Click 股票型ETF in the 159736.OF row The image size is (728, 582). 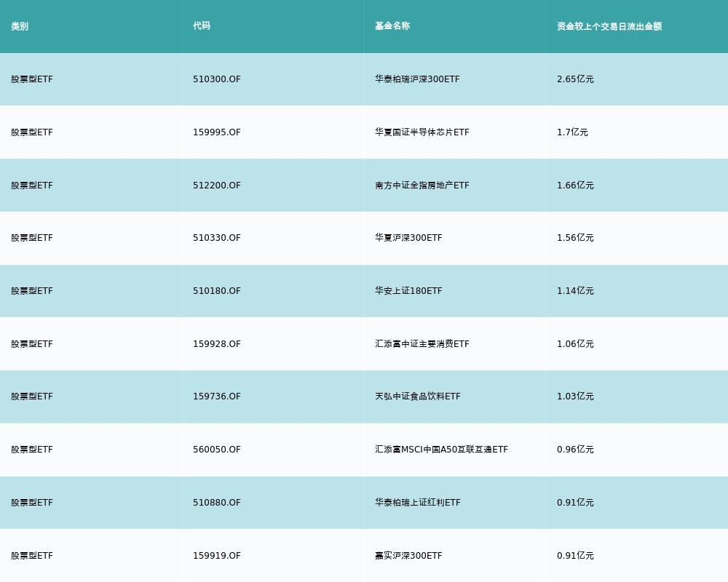32,396
